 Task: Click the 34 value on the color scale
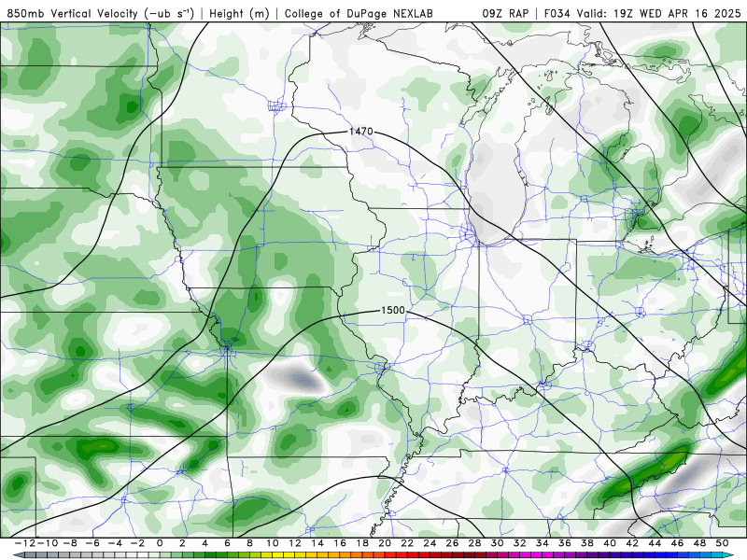pyautogui.click(x=543, y=543)
